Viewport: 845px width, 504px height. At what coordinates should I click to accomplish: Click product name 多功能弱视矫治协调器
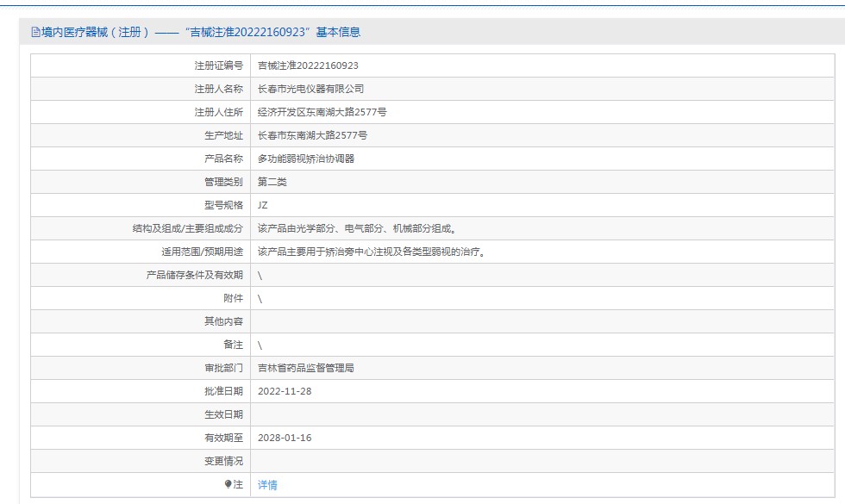(306, 159)
